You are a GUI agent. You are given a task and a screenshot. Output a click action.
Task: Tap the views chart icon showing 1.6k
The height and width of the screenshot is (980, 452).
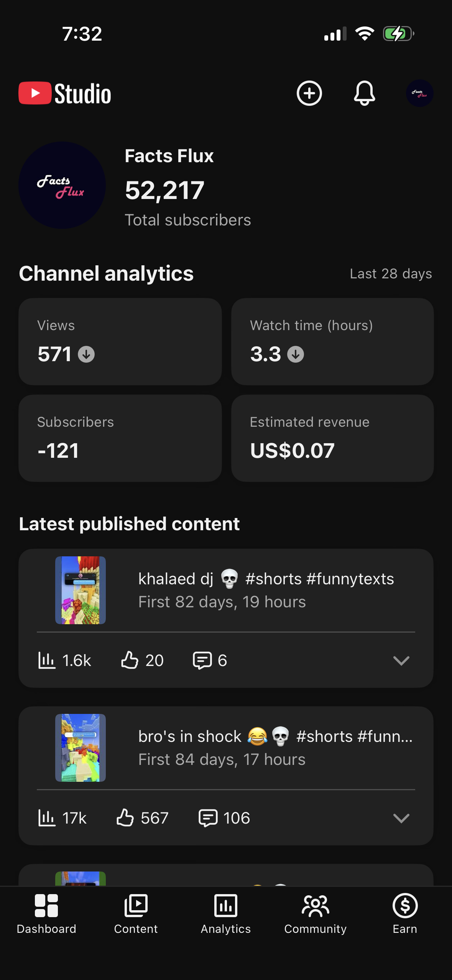tap(47, 660)
